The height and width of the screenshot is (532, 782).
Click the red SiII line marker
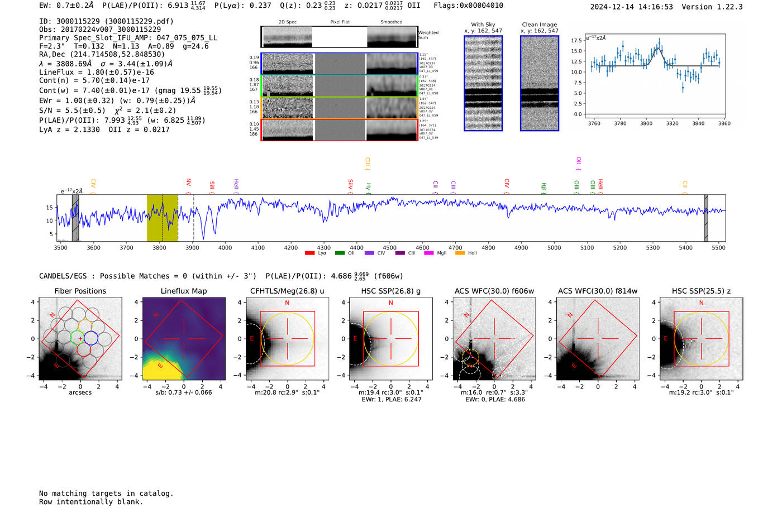click(212, 187)
